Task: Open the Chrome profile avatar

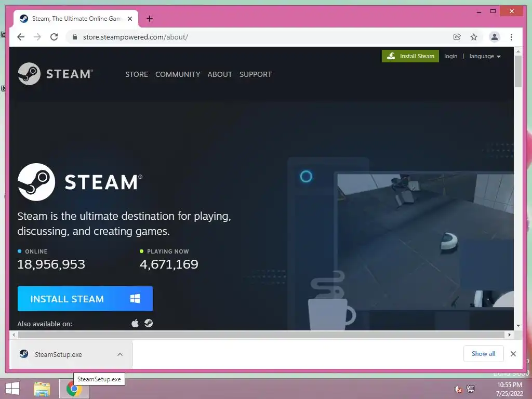Action: [495, 37]
